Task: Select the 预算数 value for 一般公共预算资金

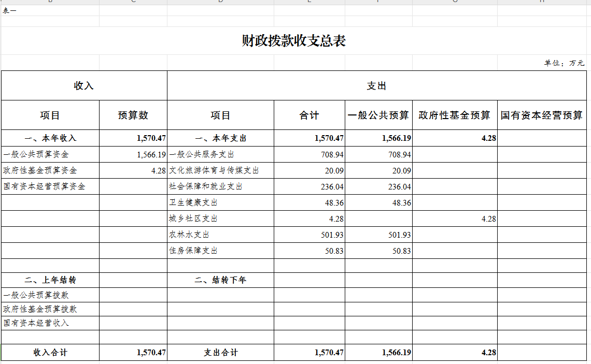Action: pyautogui.click(x=133, y=154)
